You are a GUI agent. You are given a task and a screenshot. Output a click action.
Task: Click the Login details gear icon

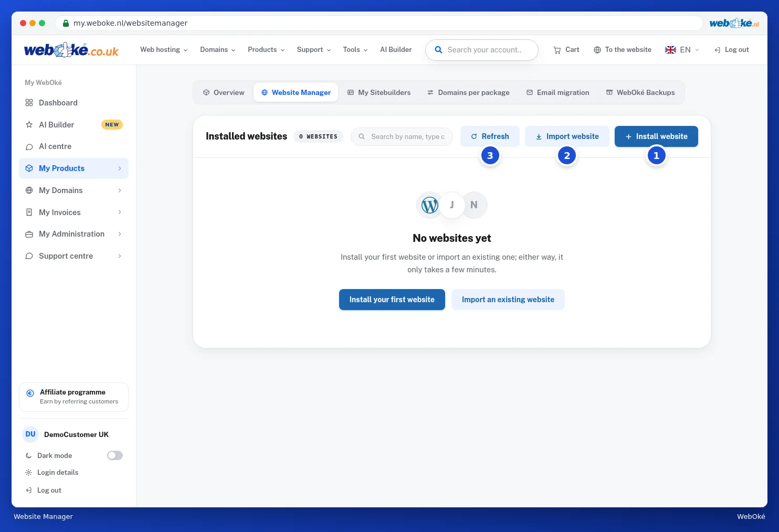pyautogui.click(x=29, y=473)
